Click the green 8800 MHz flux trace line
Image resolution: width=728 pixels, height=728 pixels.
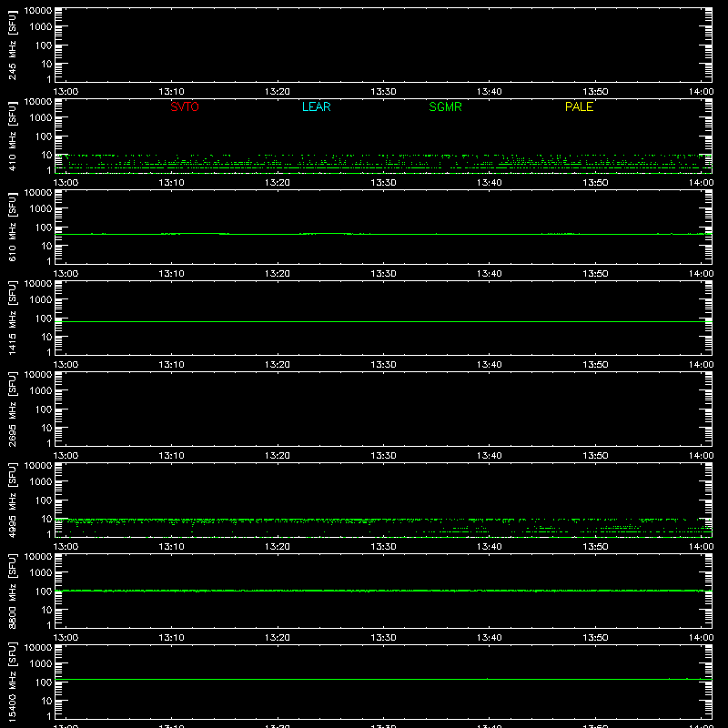(x=383, y=591)
